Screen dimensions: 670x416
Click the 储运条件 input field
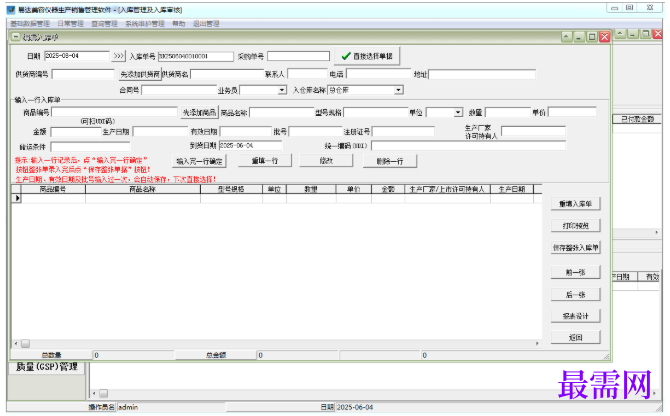(90, 147)
